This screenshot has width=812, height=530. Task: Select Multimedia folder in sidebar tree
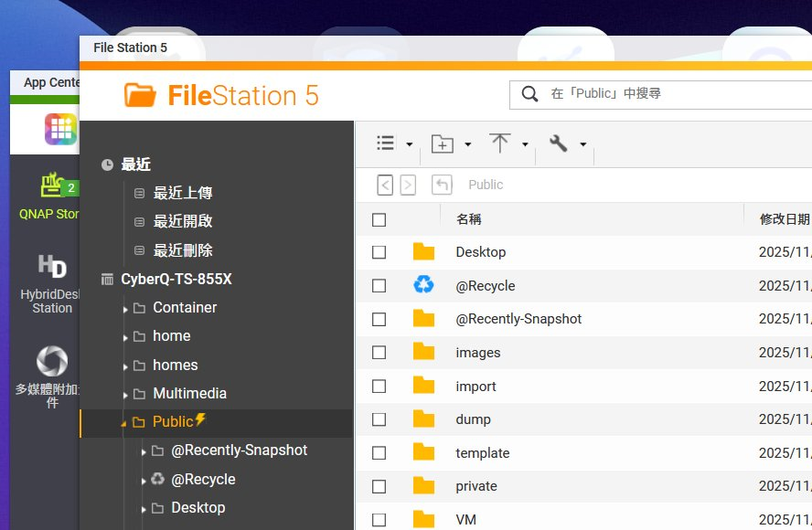189,393
